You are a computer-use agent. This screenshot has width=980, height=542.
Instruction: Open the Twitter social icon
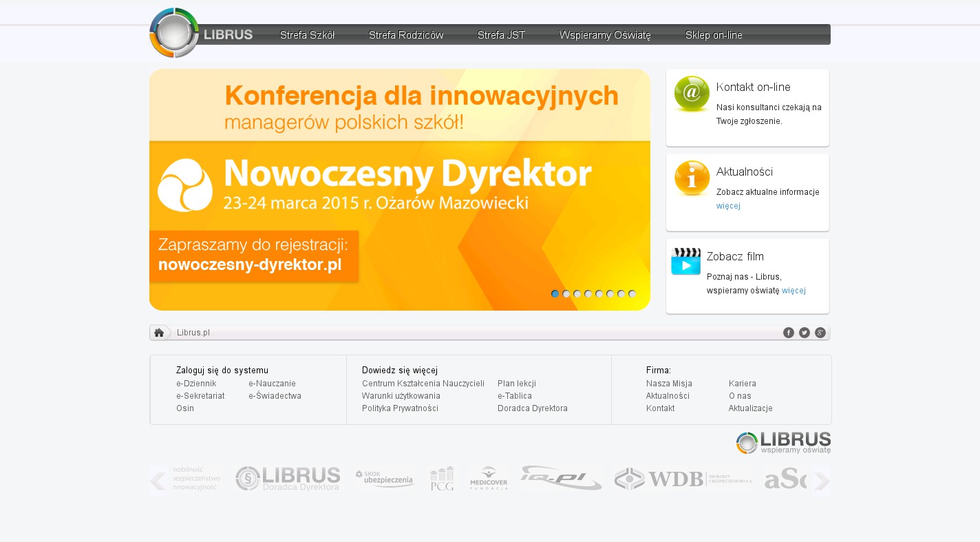tap(805, 333)
